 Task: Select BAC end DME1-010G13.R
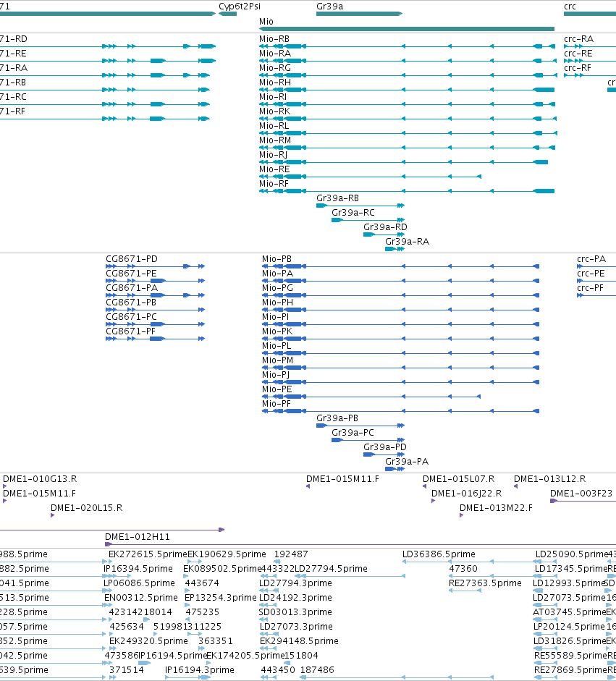(x=40, y=478)
